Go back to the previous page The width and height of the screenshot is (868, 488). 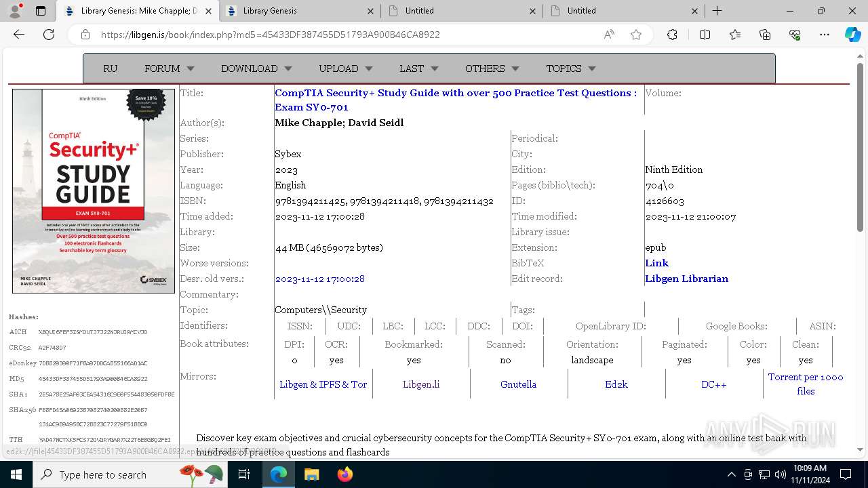click(19, 35)
